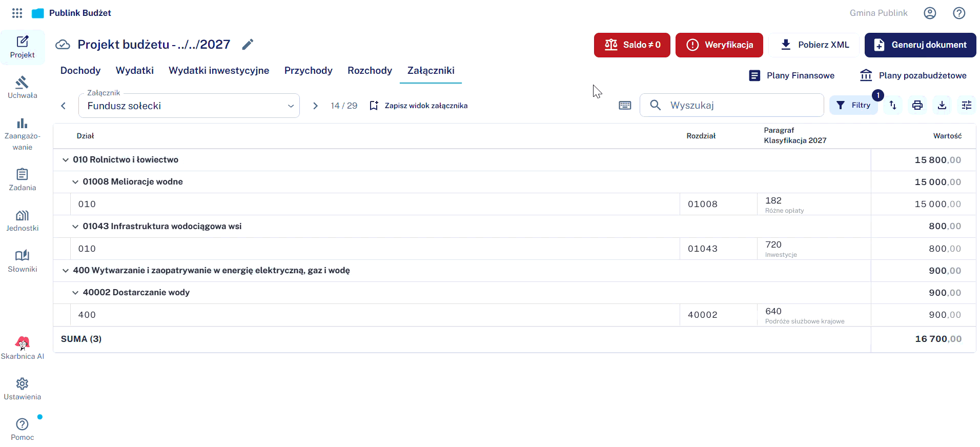980x447 pixels.
Task: Open column settings tune icon
Action: (967, 105)
